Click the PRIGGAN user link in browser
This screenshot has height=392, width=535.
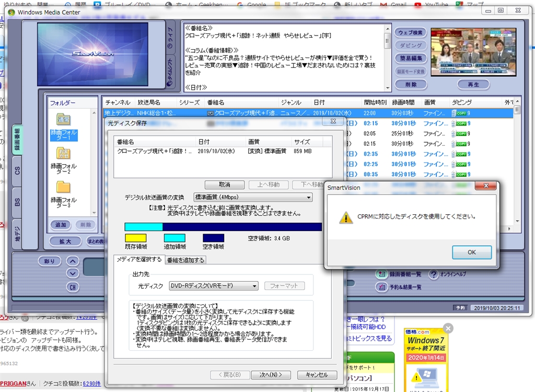(x=13, y=384)
